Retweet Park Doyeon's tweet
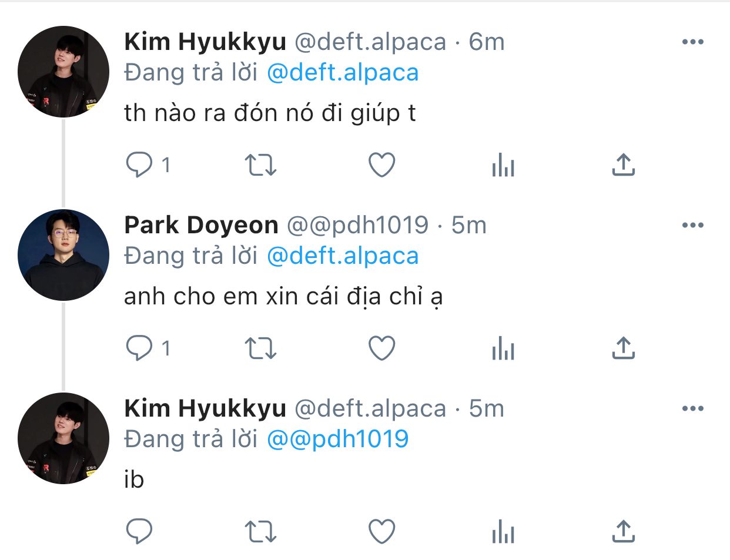 pos(260,348)
